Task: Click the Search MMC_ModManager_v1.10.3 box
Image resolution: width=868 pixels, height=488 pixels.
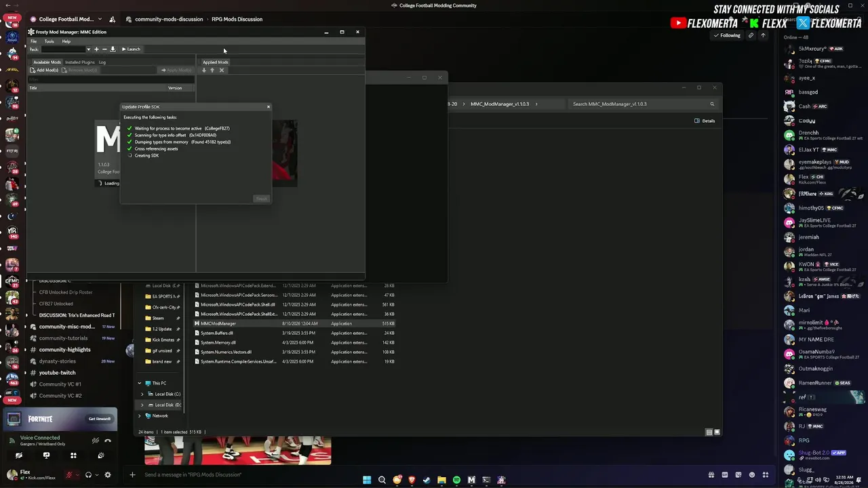Action: (642, 104)
